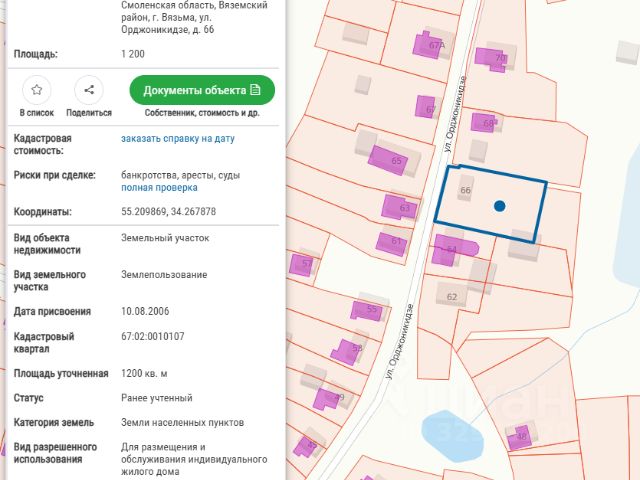Click 'Собственник, стоимость и др.' caption
The image size is (640, 480).
(x=202, y=113)
